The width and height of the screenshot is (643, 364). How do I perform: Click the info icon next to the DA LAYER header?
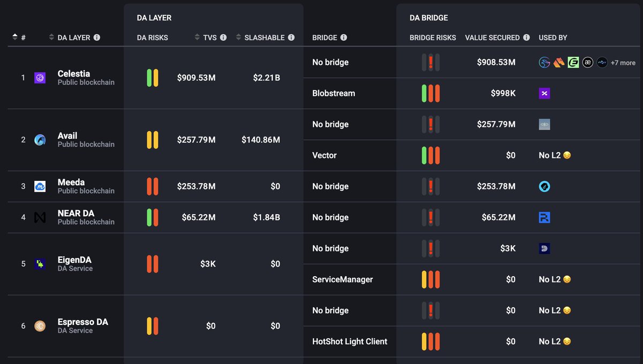coord(97,37)
